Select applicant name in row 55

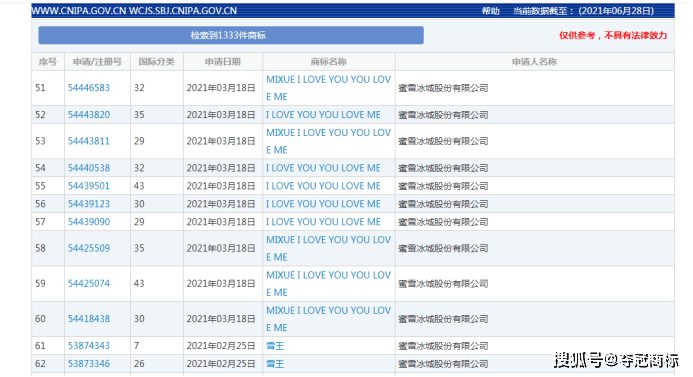443,186
